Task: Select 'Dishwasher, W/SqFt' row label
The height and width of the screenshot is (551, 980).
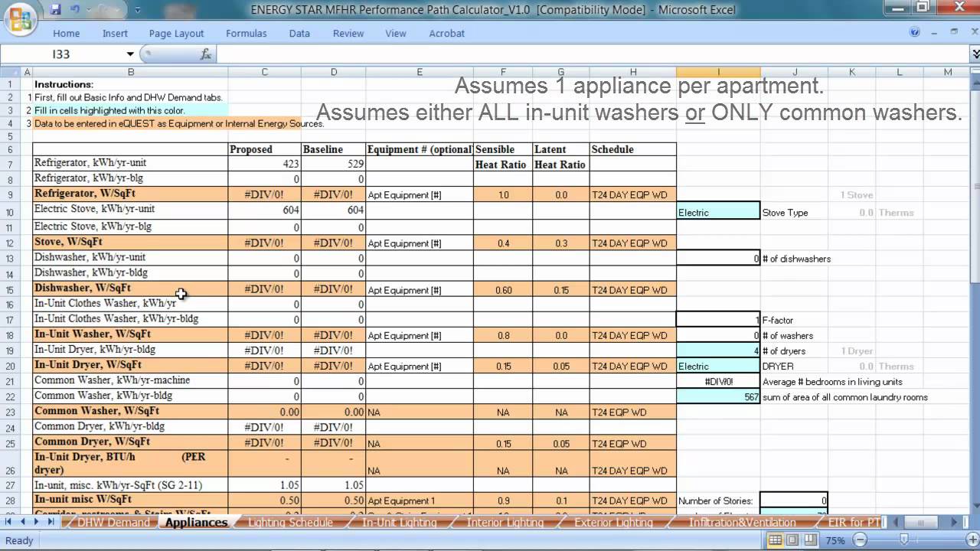Action: tap(130, 289)
